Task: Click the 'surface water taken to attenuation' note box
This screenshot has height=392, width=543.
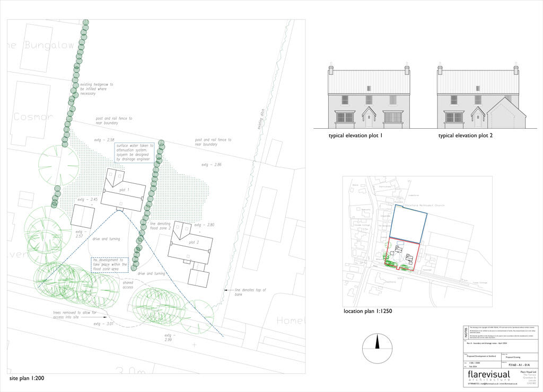Action: tap(134, 152)
